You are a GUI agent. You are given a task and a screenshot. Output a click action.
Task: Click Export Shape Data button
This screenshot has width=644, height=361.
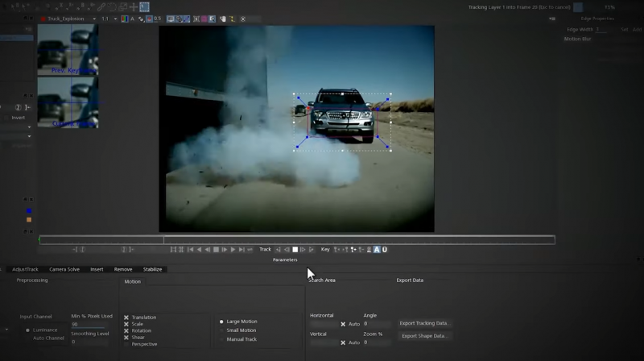[425, 336]
